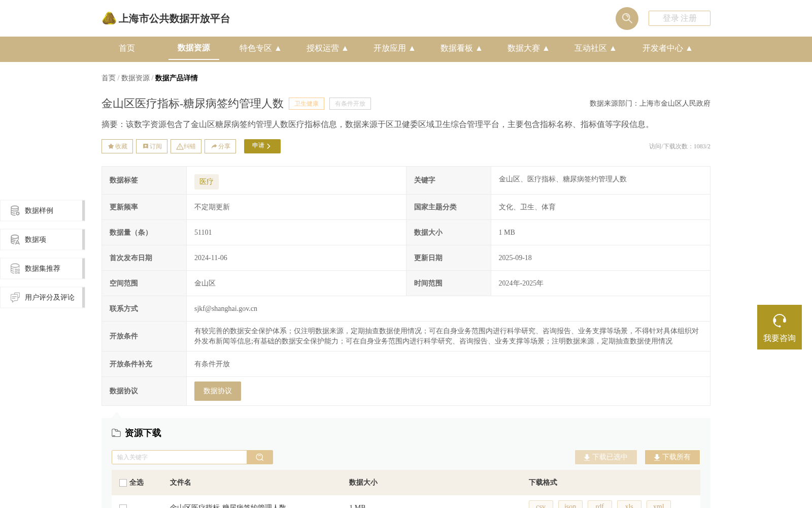Click the 不定期更新 update frequency value
Viewport: 812px width, 508px height.
click(x=212, y=207)
